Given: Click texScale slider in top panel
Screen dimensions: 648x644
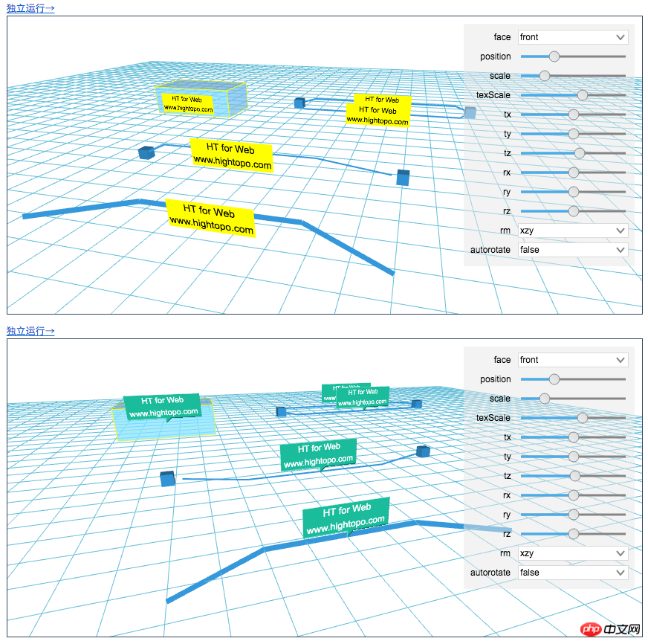Looking at the screenshot, I should coord(573,95).
